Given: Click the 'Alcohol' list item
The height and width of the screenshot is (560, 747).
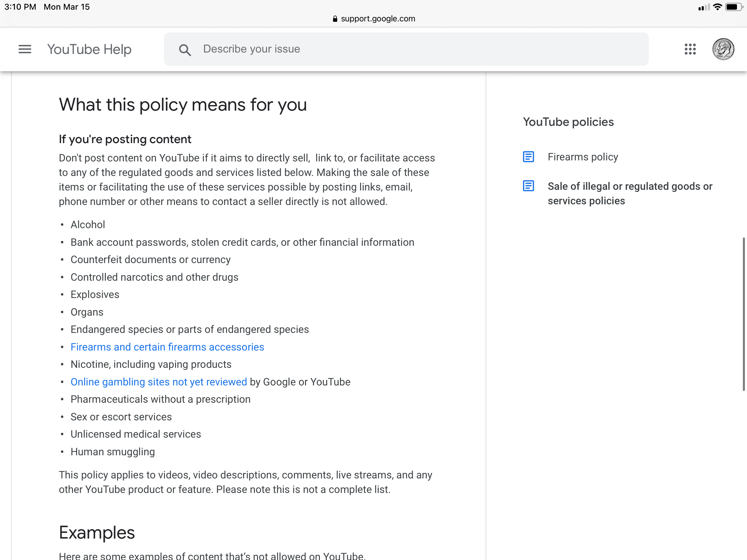Looking at the screenshot, I should [x=88, y=225].
